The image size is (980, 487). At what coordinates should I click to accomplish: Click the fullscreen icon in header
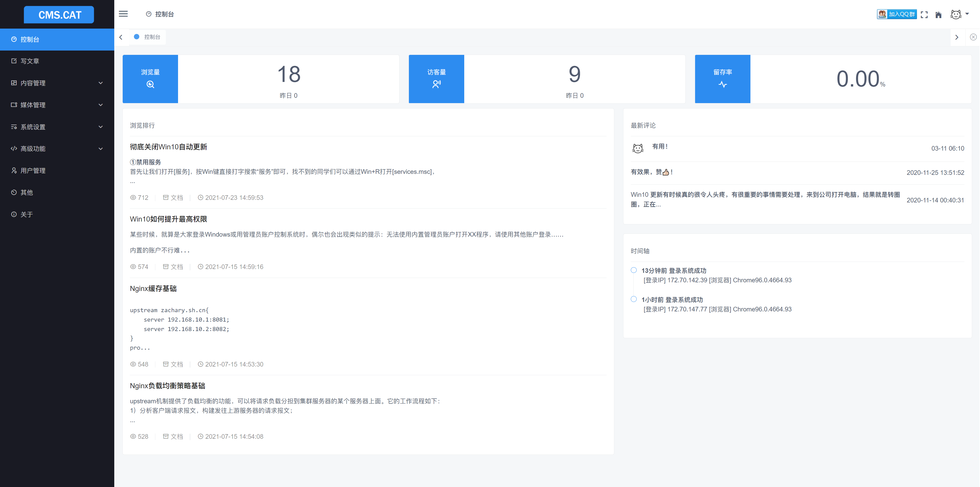coord(924,15)
